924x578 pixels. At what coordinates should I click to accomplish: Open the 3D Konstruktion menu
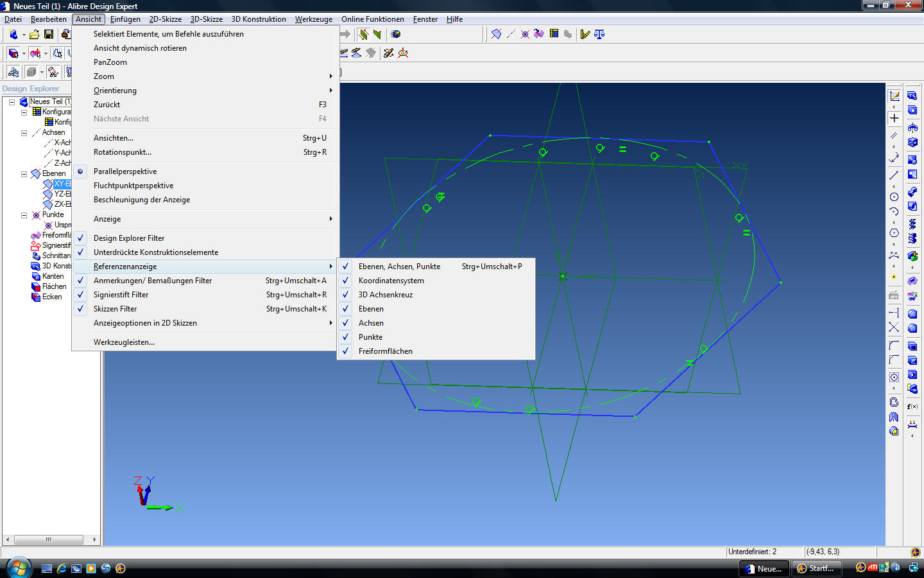click(x=259, y=19)
